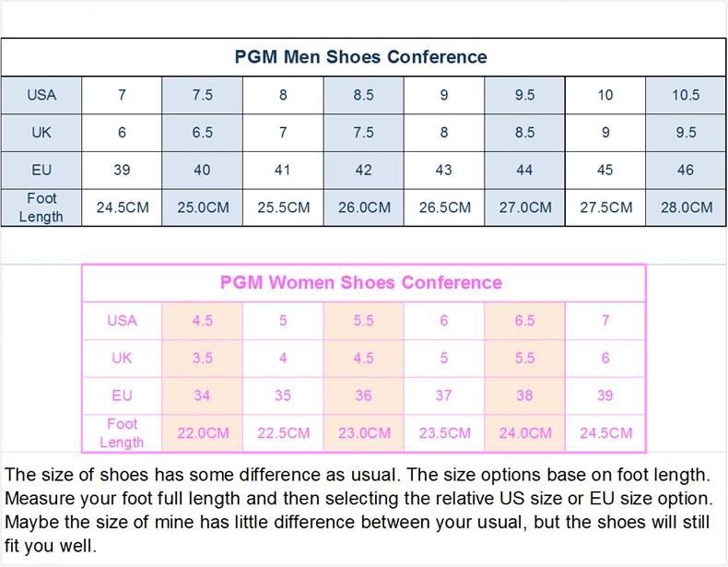728x567 pixels.
Task: Select women's USA size 7 cell
Action: pyautogui.click(x=605, y=321)
